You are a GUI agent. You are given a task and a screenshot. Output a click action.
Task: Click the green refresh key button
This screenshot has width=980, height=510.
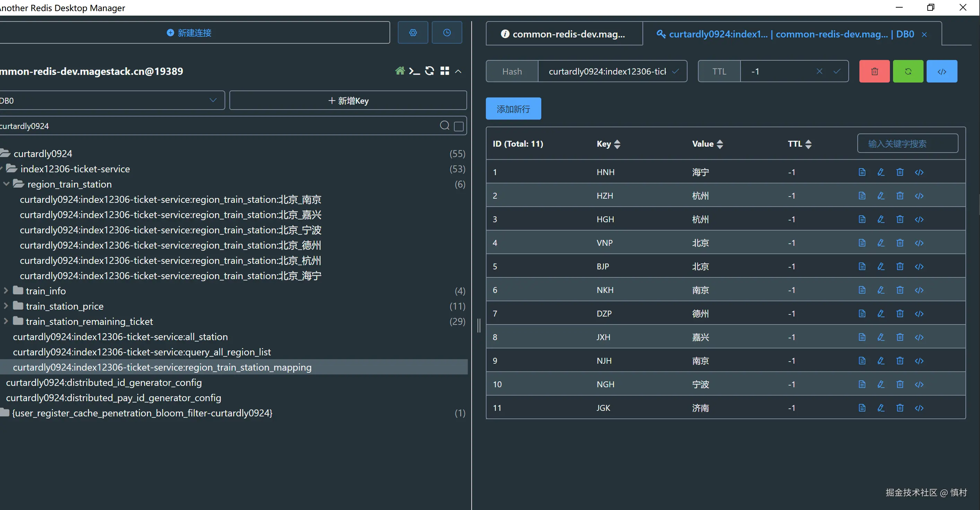point(908,71)
